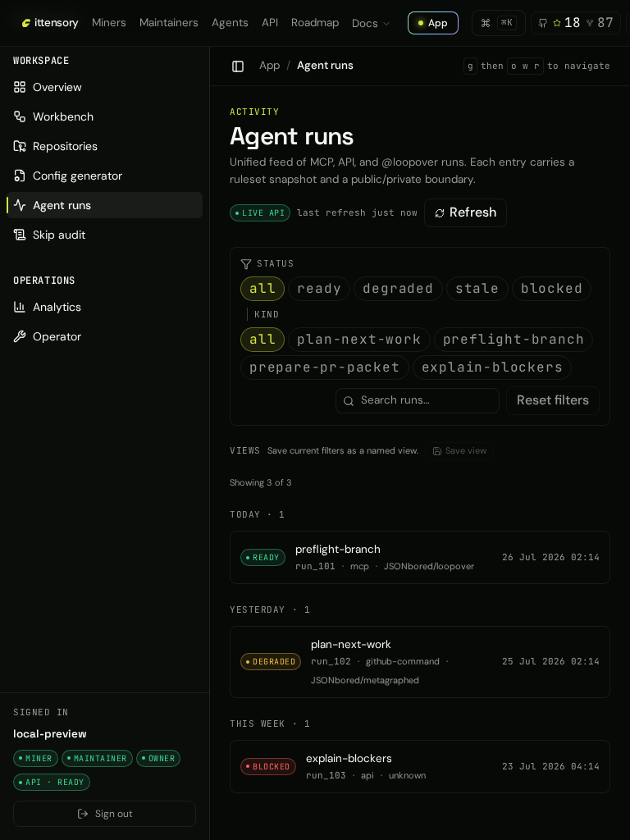The width and height of the screenshot is (630, 840).
Task: Go to App breadcrumb link
Action: pos(269,66)
